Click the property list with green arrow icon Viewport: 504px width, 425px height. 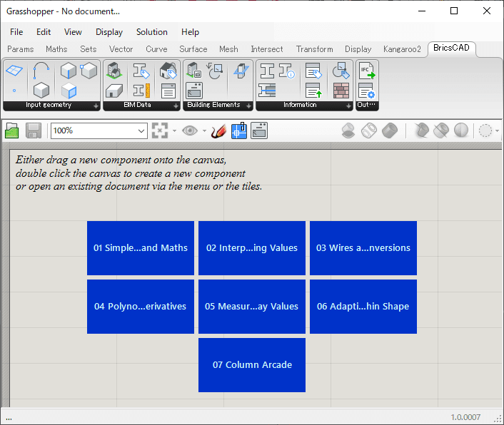[313, 90]
